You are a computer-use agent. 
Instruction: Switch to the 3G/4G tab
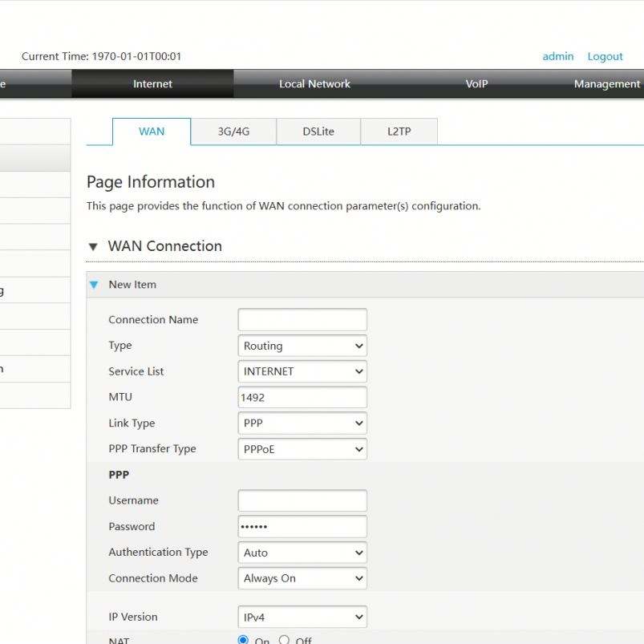[233, 132]
